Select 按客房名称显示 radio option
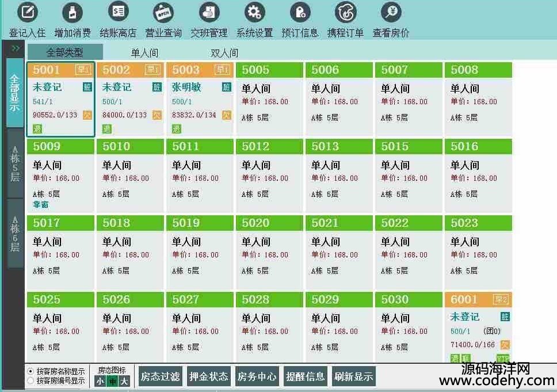Viewport: 557px width, 392px height. (x=30, y=371)
